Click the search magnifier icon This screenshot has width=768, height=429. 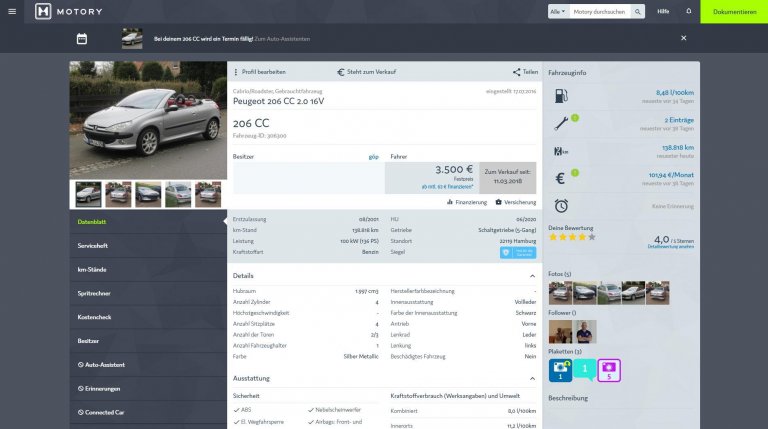pos(637,12)
